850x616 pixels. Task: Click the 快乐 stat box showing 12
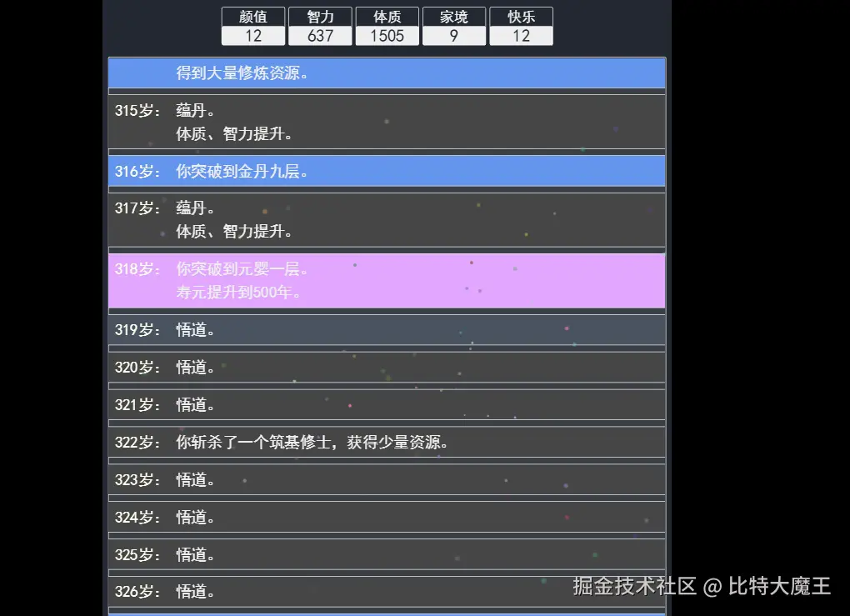pyautogui.click(x=521, y=27)
